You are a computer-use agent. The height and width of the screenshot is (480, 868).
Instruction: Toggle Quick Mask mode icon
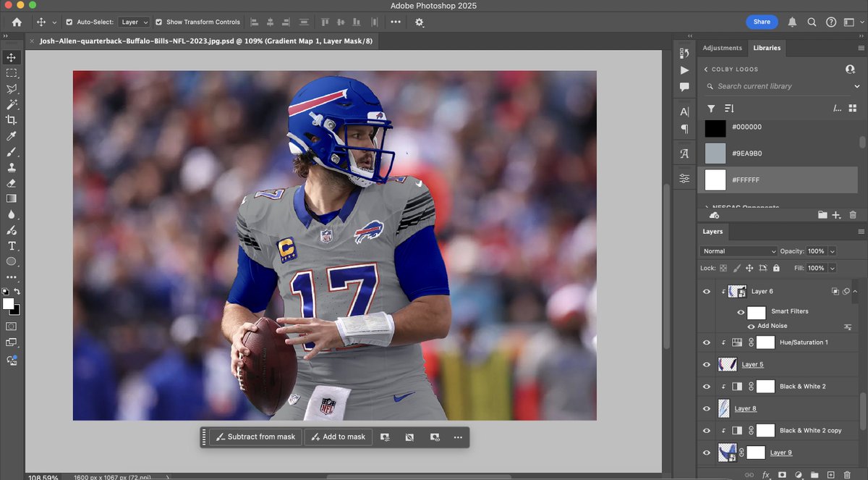click(x=11, y=327)
